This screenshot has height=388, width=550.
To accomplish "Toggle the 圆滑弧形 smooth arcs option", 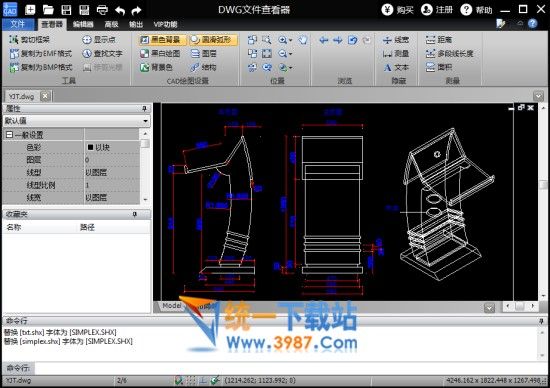I will pyautogui.click(x=213, y=40).
